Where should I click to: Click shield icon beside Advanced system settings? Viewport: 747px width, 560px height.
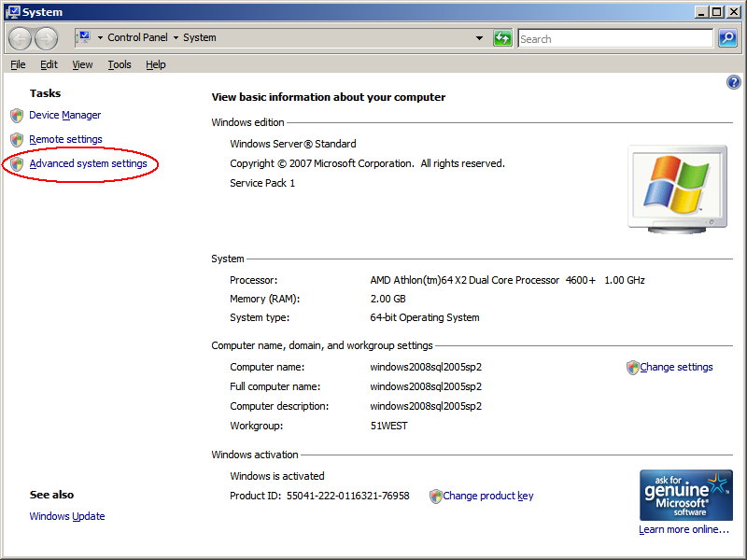[17, 164]
